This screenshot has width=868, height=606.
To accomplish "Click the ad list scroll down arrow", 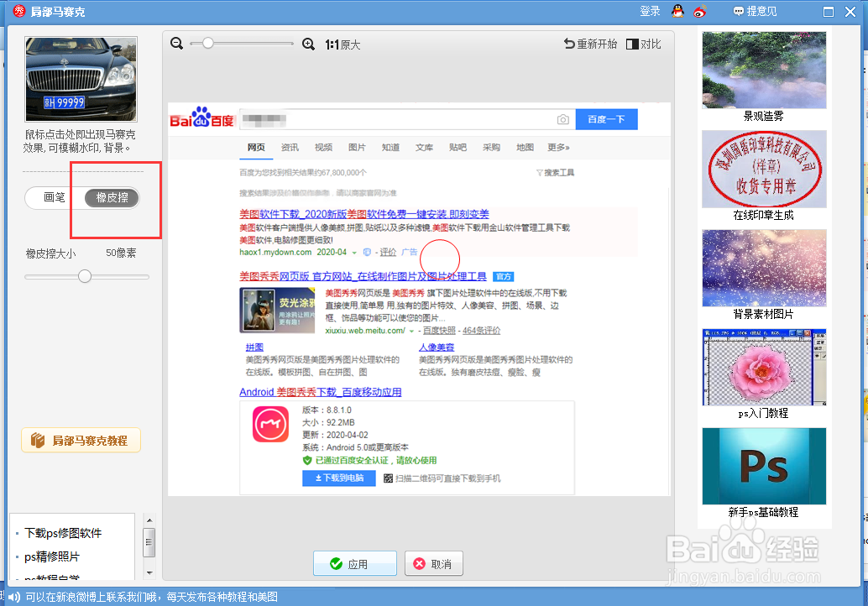I will coord(149,572).
